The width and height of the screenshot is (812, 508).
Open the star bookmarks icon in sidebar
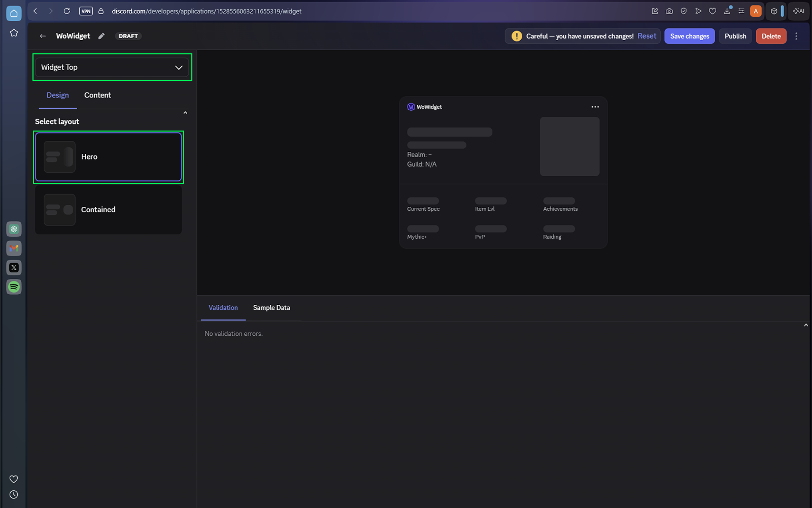coord(14,33)
